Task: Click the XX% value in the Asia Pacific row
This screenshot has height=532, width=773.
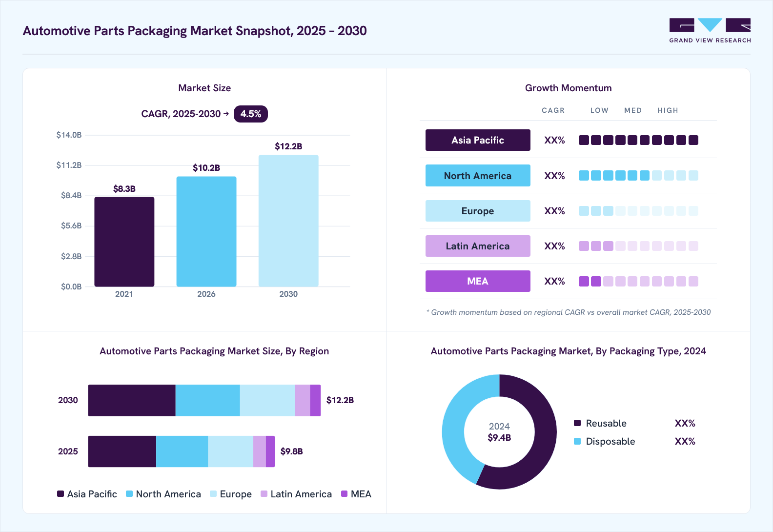Action: tap(555, 140)
